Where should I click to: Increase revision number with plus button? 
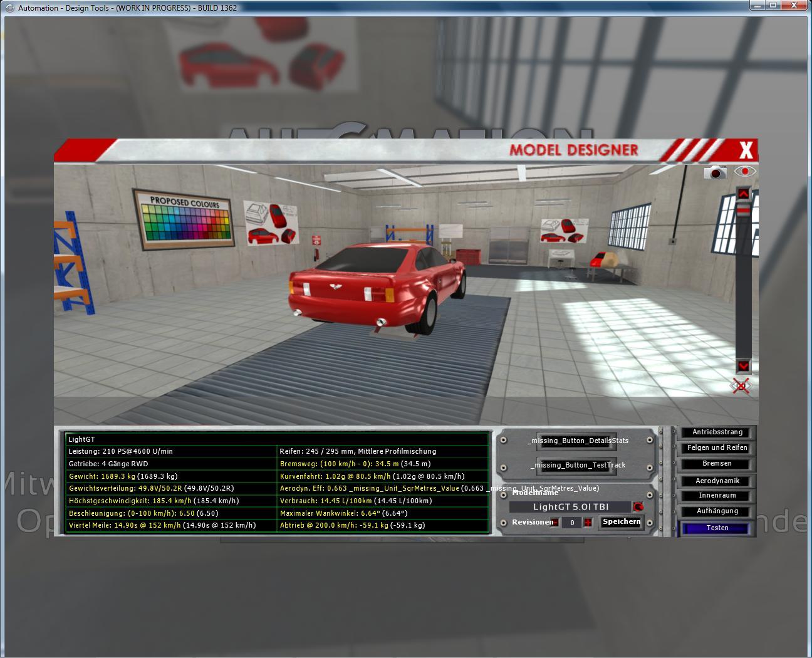click(x=588, y=523)
